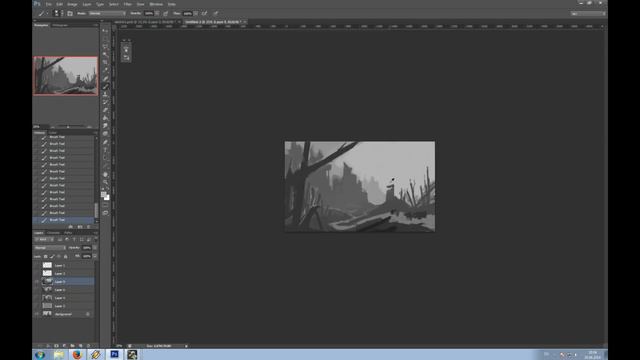Toggle visibility of the Background layer

point(37,314)
